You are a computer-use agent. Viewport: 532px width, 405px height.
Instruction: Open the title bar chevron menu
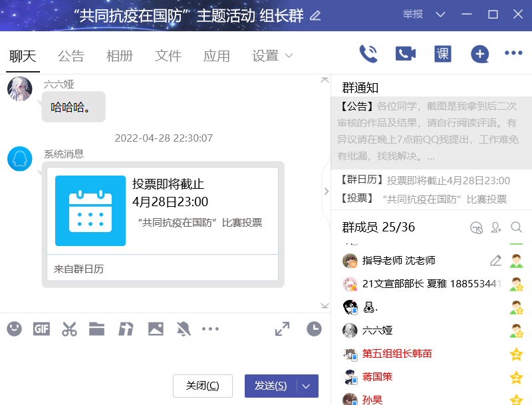pos(440,14)
